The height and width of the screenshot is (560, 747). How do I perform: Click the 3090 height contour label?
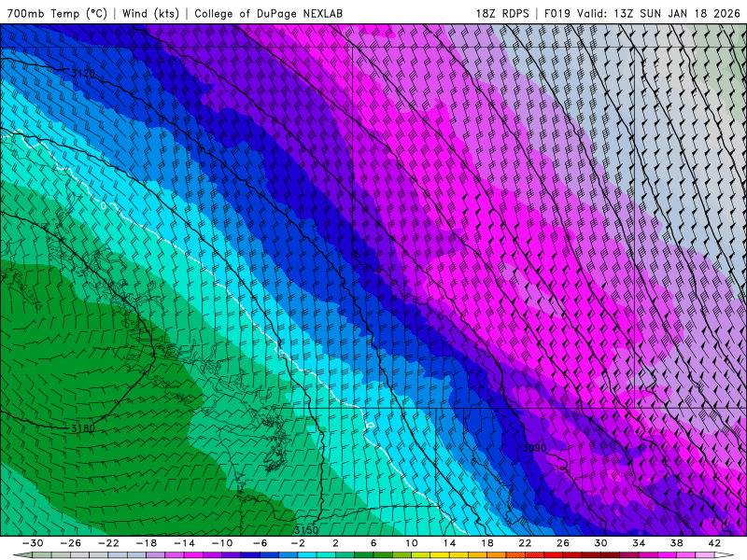click(534, 448)
